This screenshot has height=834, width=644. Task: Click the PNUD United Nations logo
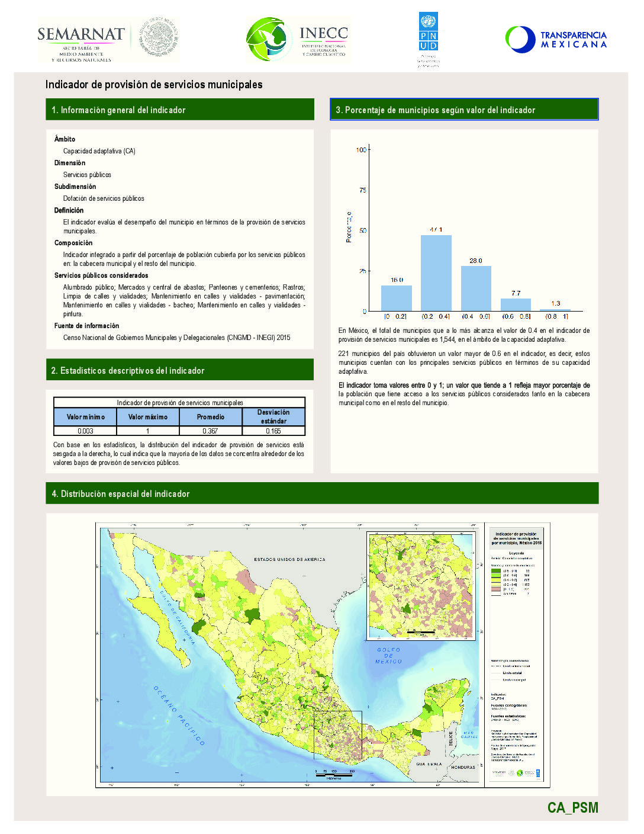tap(428, 40)
